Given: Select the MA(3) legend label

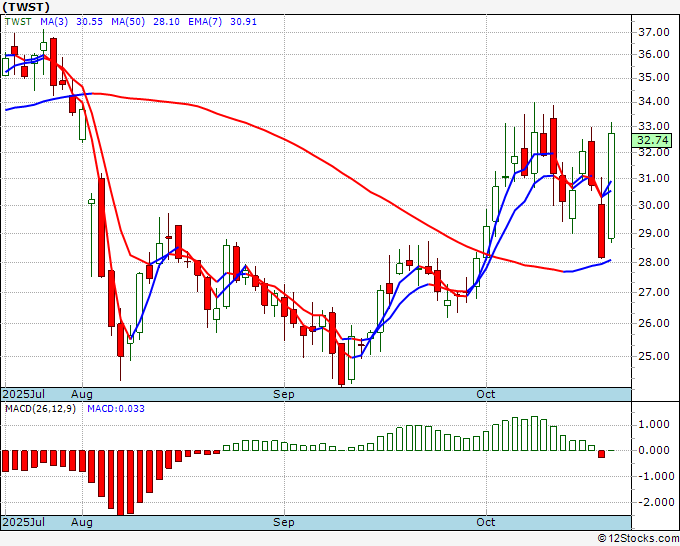Looking at the screenshot, I should 54,21.
